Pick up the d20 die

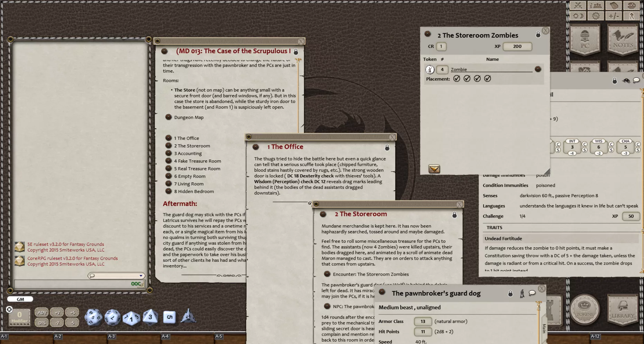coord(93,317)
